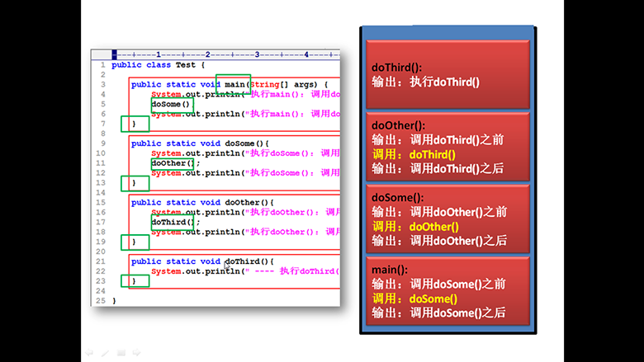
Task: Click the 'public class Test {' line
Action: [158, 64]
